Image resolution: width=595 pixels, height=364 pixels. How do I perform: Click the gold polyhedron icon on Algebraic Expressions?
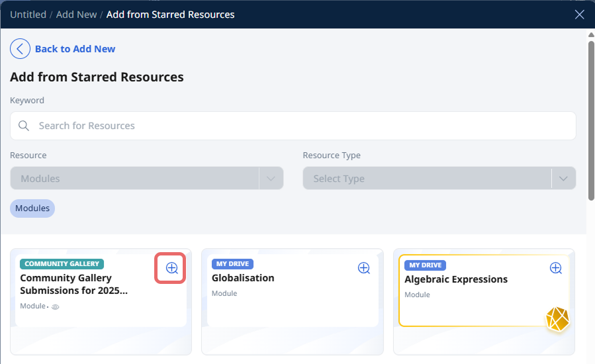click(x=557, y=319)
